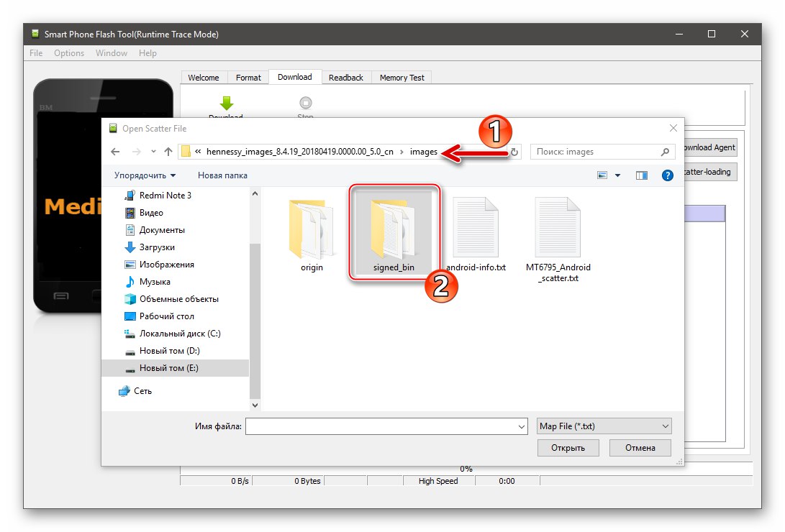Click the Отмена button
Image resolution: width=785 pixels, height=532 pixels.
point(640,448)
